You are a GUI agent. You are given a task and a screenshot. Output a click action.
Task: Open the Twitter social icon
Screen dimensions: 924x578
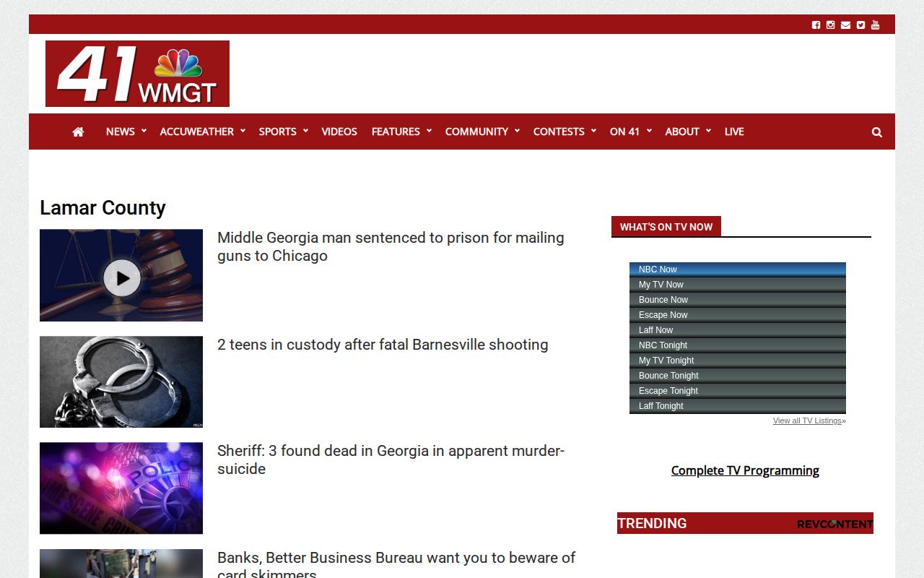tap(860, 25)
